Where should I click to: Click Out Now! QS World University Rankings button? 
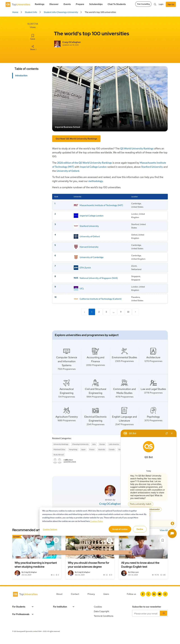pyautogui.click(x=76, y=138)
